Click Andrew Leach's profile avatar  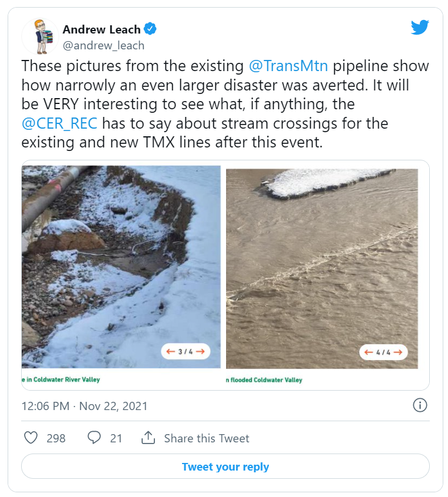coord(40,36)
